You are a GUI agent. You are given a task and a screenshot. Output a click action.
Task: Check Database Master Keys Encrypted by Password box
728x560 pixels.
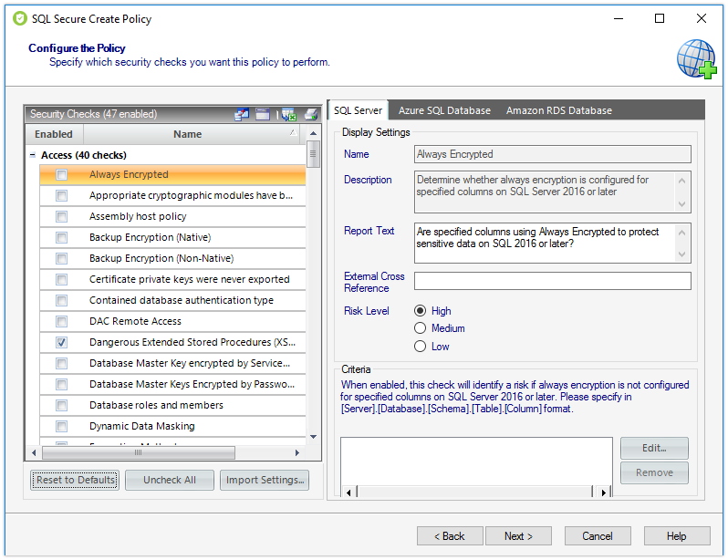[x=61, y=385]
